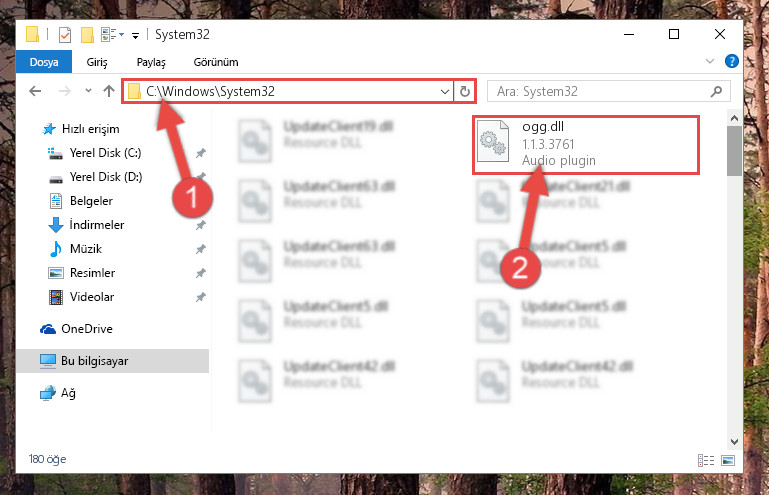Screen dimensions: 769x495
Task: Click the search magnifier icon
Action: 716,91
